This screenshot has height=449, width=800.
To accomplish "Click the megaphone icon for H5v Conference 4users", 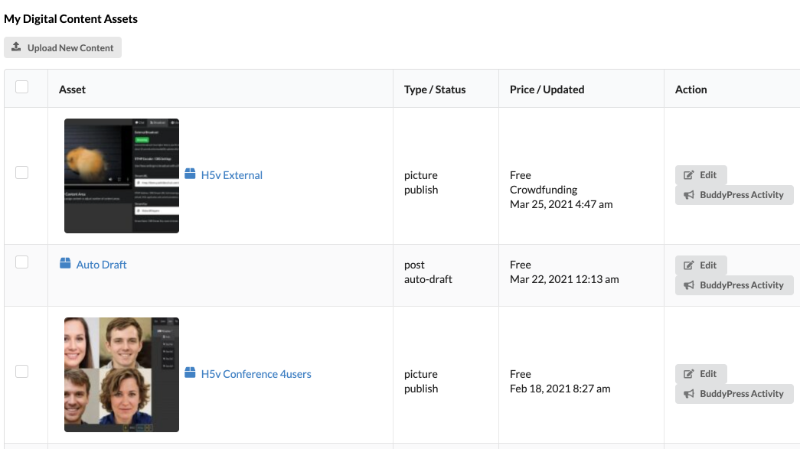I will coord(689,394).
